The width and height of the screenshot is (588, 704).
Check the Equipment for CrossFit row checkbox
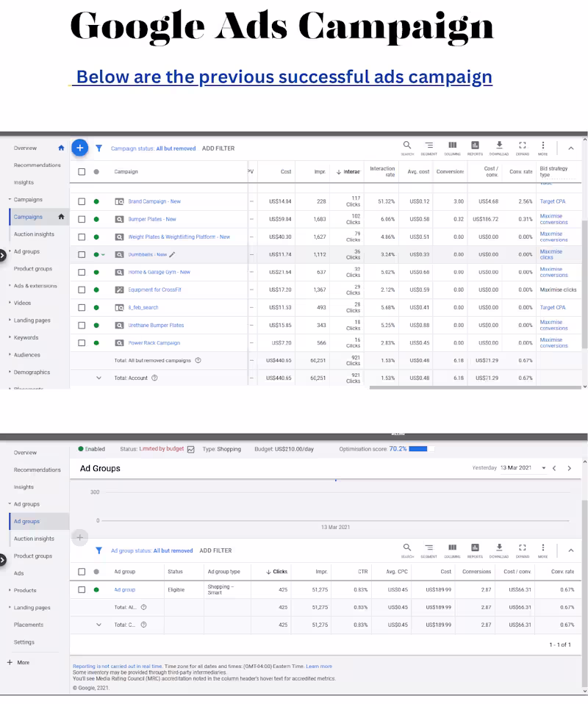pos(82,290)
